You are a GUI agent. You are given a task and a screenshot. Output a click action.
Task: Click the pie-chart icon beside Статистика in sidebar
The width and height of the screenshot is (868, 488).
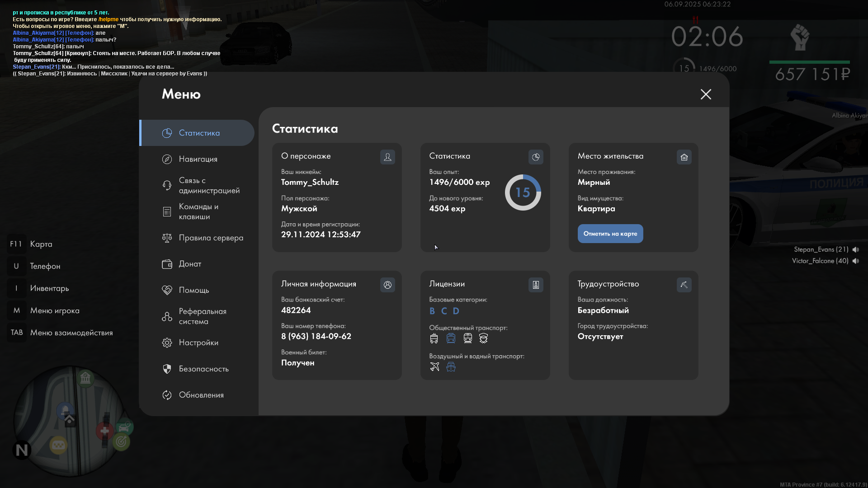167,133
